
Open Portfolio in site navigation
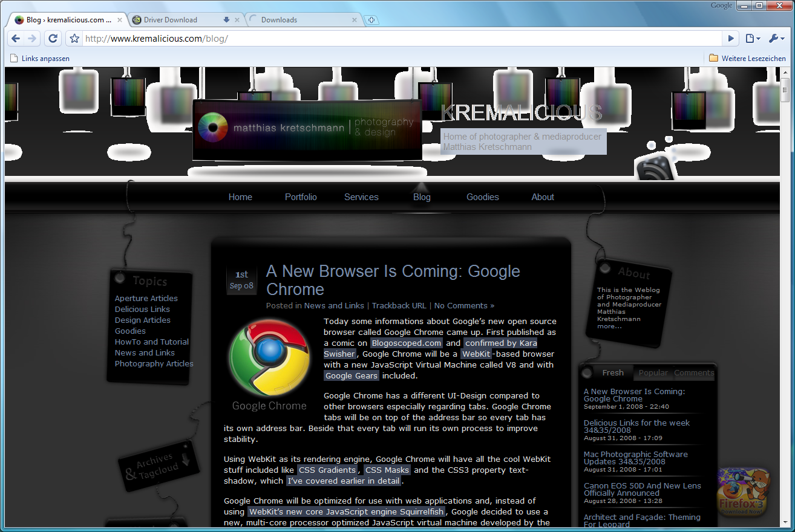pyautogui.click(x=301, y=197)
